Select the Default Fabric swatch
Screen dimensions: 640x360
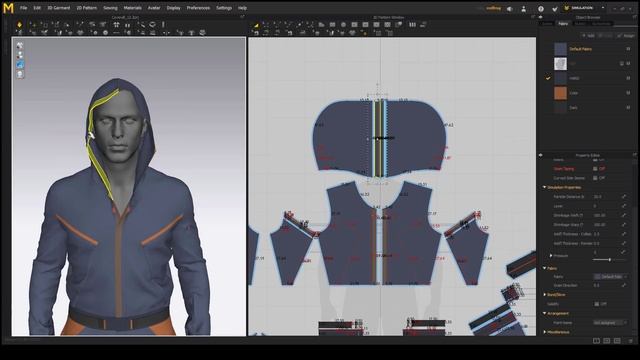coord(560,49)
